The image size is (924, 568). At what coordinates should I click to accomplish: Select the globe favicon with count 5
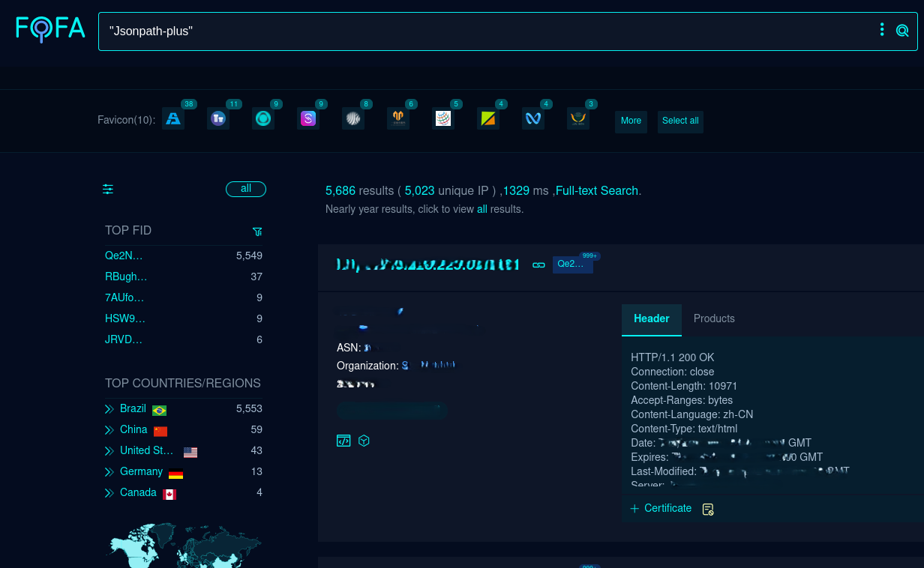pos(443,118)
